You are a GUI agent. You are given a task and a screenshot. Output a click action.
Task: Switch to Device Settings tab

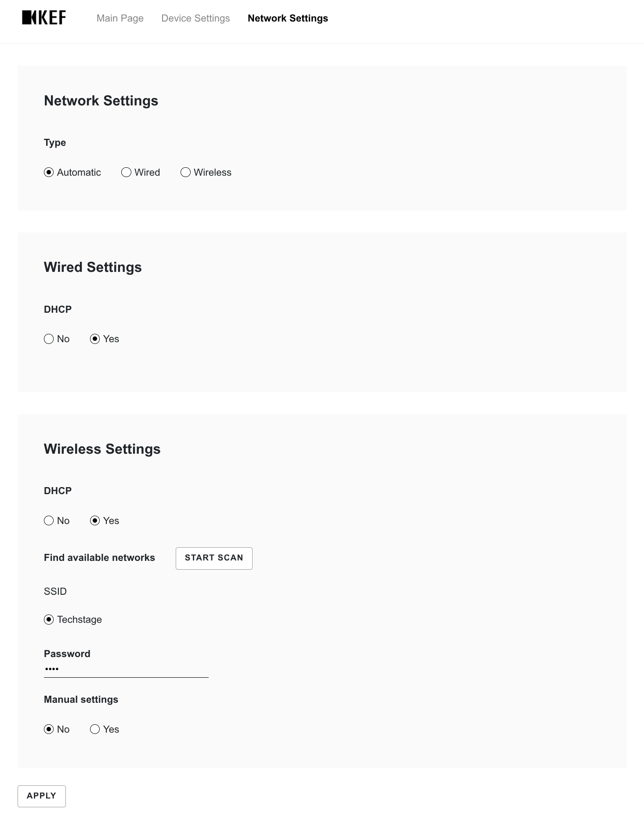click(195, 18)
